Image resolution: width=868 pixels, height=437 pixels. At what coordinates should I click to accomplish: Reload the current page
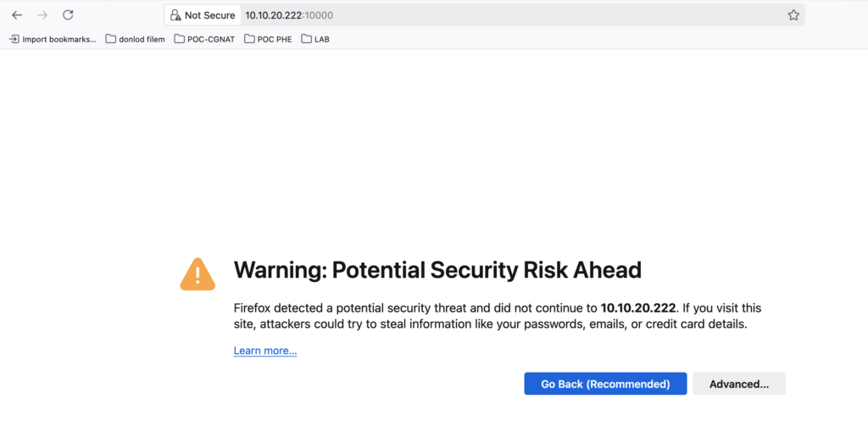68,15
